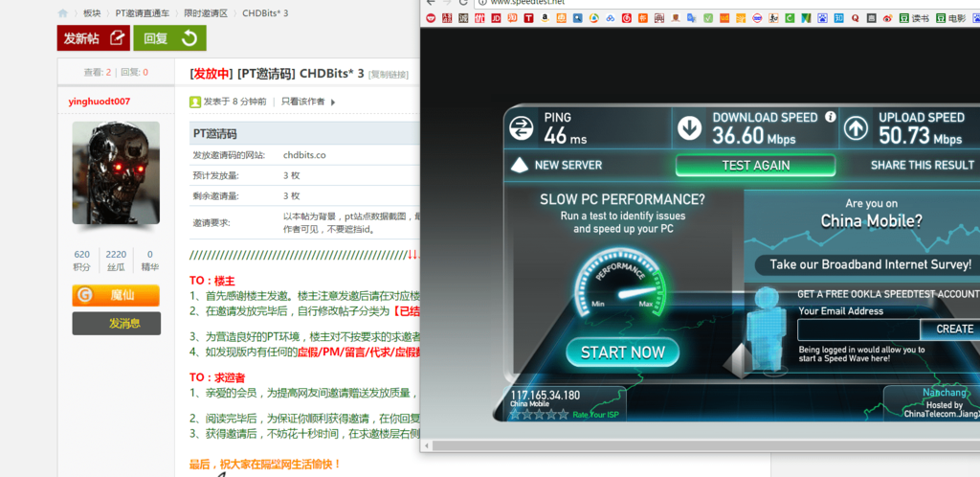980x477 pixels.
Task: Click Are you on China Mobile banner
Action: (871, 214)
